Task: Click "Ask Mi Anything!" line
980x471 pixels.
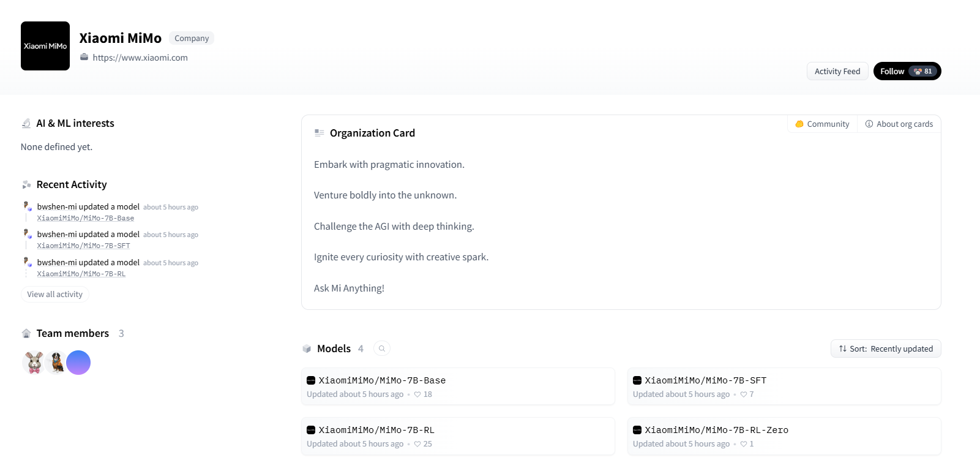Action: (350, 288)
